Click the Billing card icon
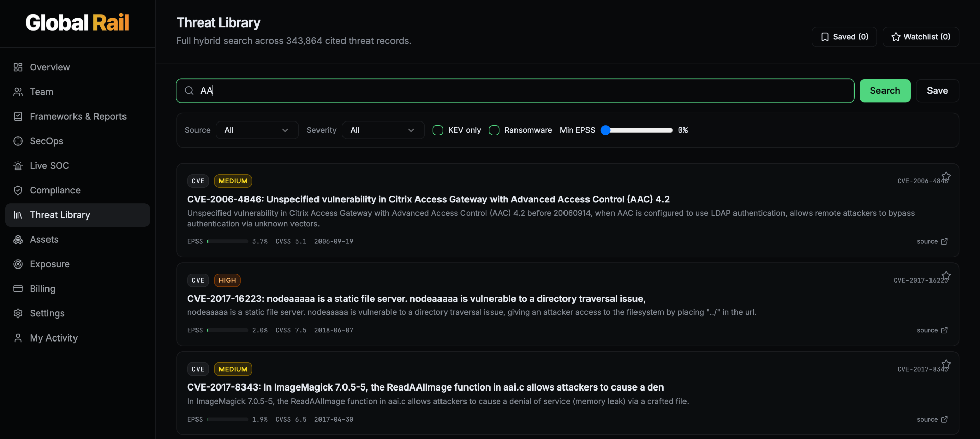Image resolution: width=980 pixels, height=439 pixels. coord(18,289)
